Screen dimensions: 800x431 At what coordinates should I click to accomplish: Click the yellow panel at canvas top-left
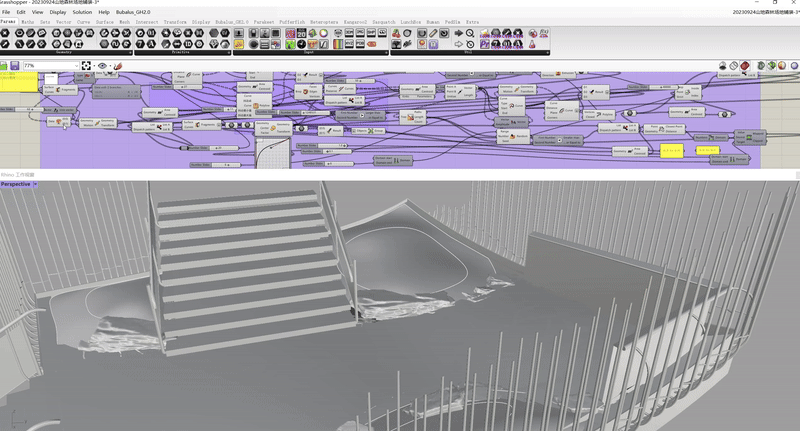(x=17, y=79)
